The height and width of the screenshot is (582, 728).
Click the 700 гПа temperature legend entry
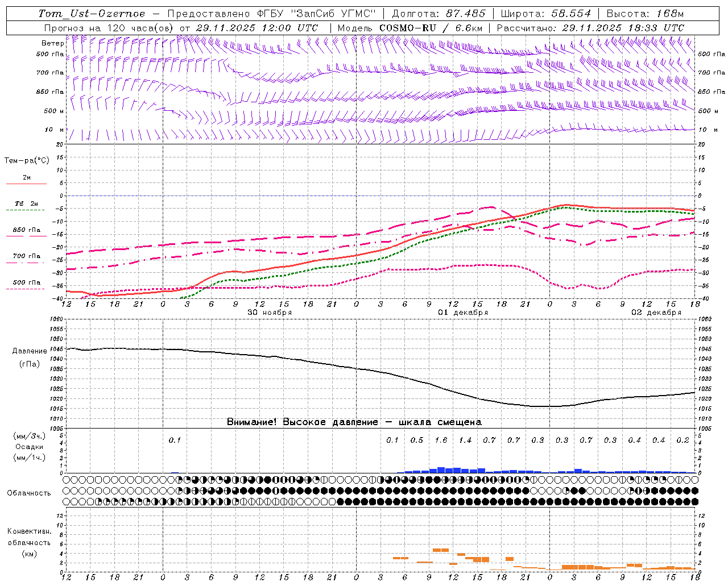[x=26, y=256]
